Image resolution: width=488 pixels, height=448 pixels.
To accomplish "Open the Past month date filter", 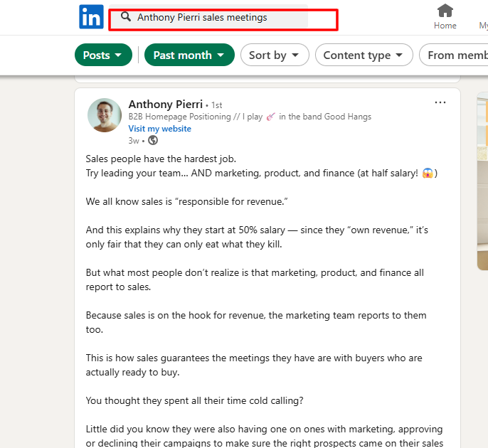I will (189, 55).
